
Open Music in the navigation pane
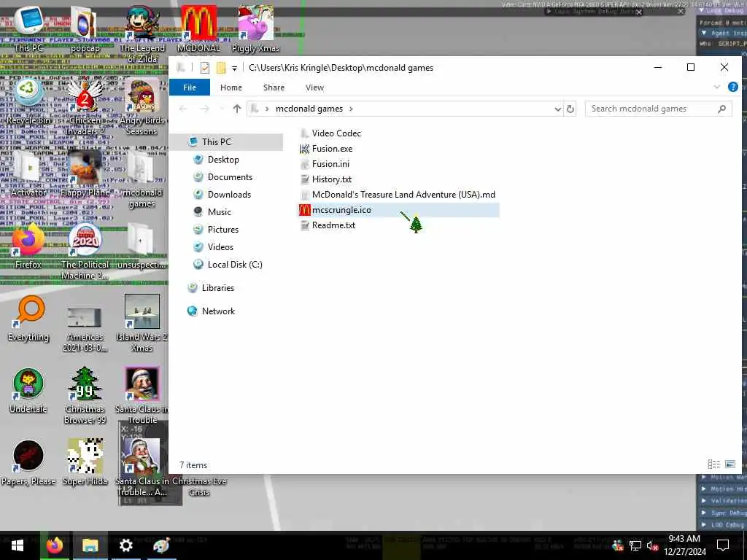219,212
